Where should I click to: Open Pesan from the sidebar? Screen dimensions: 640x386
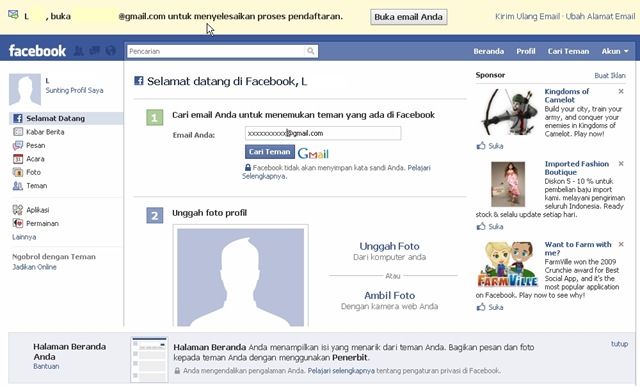click(36, 145)
